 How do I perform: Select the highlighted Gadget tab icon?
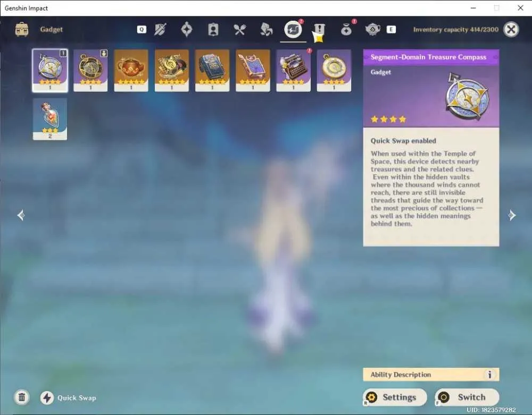tap(293, 29)
